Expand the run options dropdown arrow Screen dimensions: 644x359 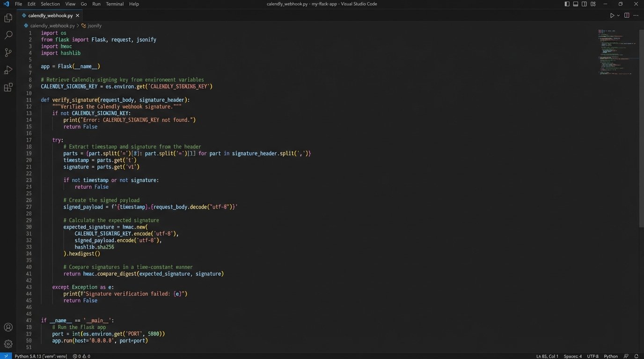(618, 15)
